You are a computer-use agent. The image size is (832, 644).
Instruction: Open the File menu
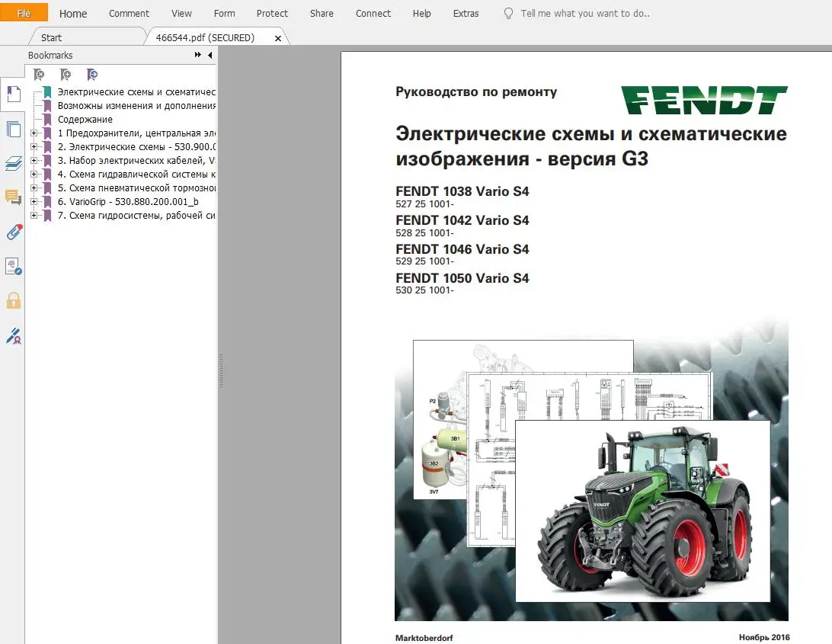pyautogui.click(x=24, y=13)
